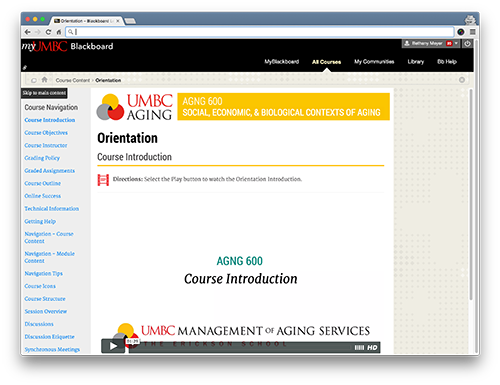Open the Navigation - Module Content link
Image resolution: width=500 pixels, height=385 pixels.
50,257
